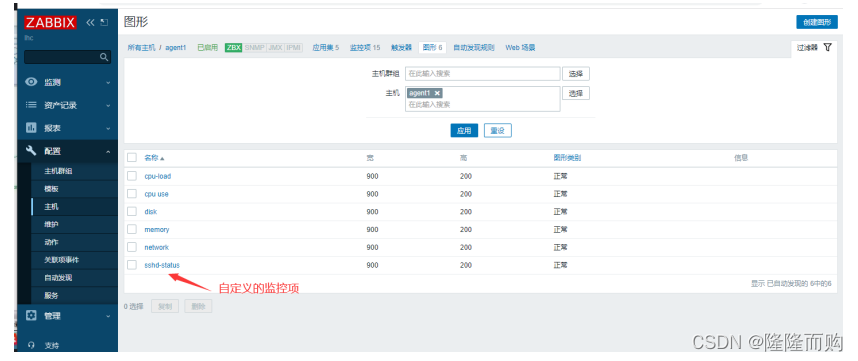The width and height of the screenshot is (858, 361).
Task: Select the 图形 6 tab
Action: 432,48
